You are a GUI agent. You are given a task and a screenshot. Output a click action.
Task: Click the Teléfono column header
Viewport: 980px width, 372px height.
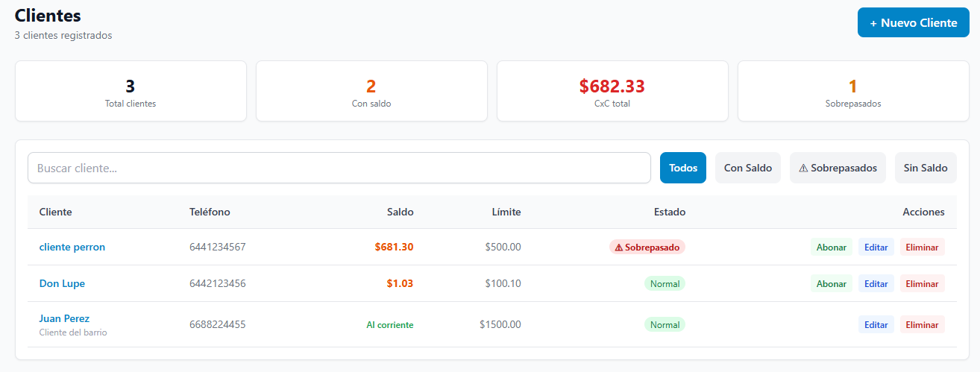(210, 212)
